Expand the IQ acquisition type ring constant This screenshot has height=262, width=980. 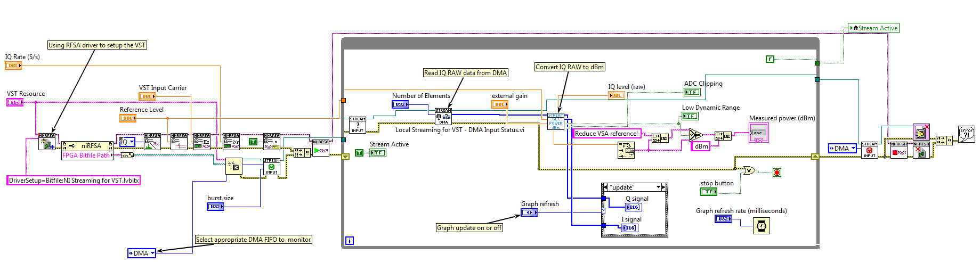click(127, 142)
